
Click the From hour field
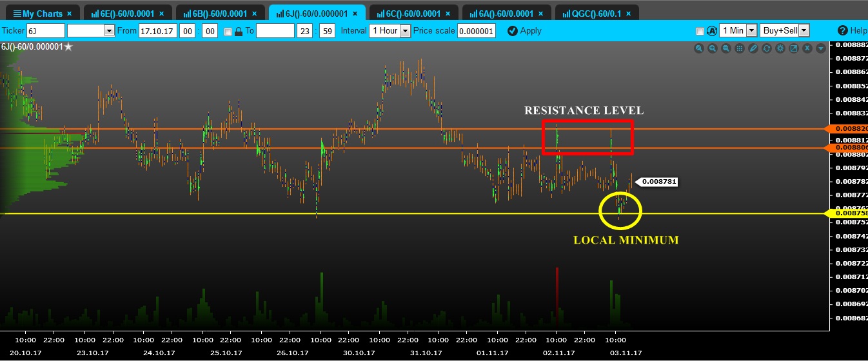click(188, 30)
